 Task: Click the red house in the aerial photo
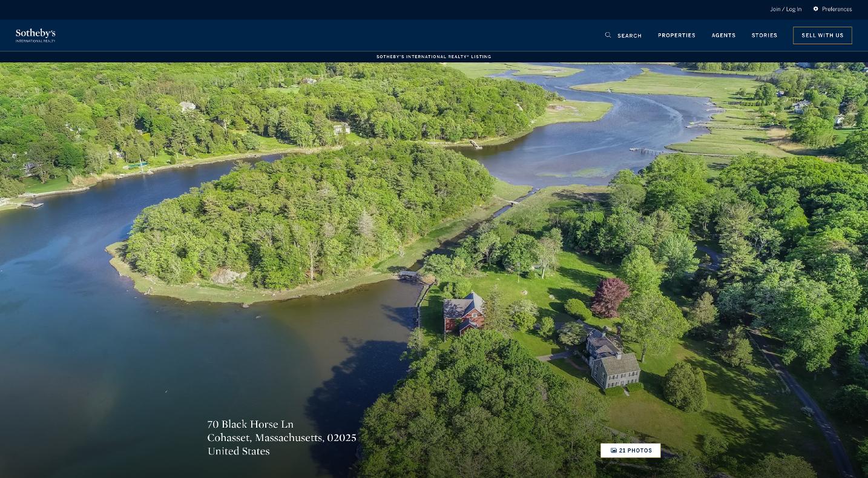(464, 313)
